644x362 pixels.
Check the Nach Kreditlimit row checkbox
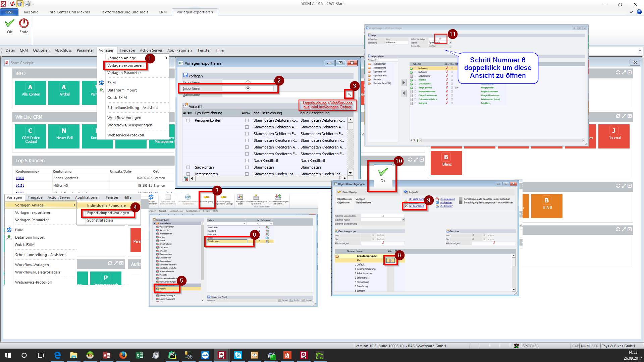247,161
